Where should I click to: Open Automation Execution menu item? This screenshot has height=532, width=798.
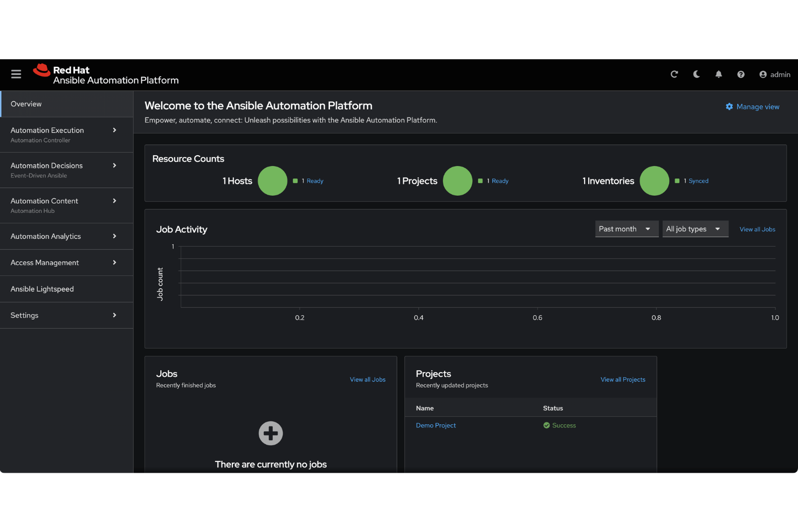tap(67, 135)
